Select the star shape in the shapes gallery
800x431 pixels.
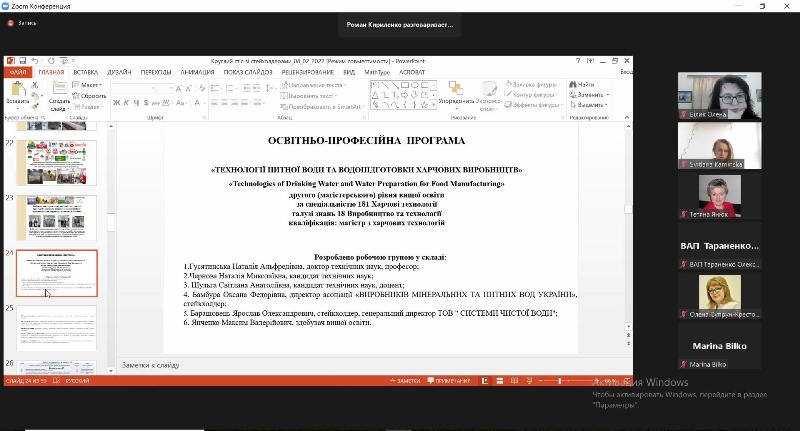[x=424, y=105]
